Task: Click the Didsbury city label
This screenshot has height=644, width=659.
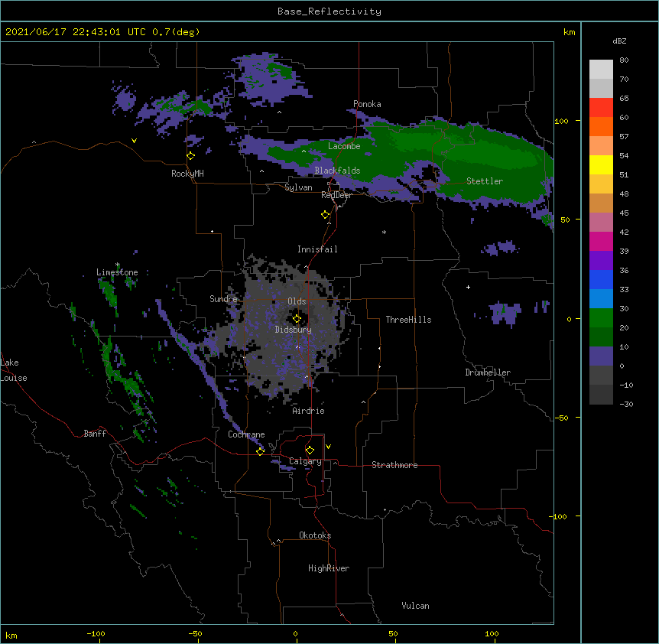Action: (x=294, y=330)
